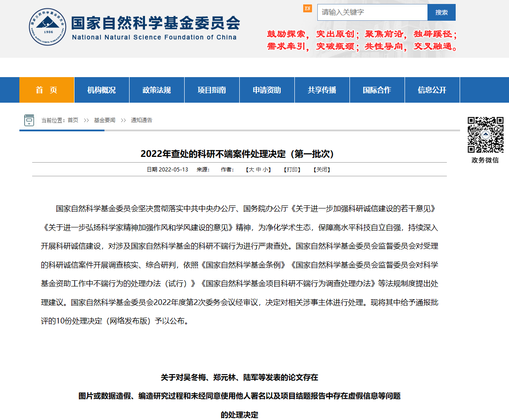Click the 来源: label
509x420 pixels.
tap(203, 170)
